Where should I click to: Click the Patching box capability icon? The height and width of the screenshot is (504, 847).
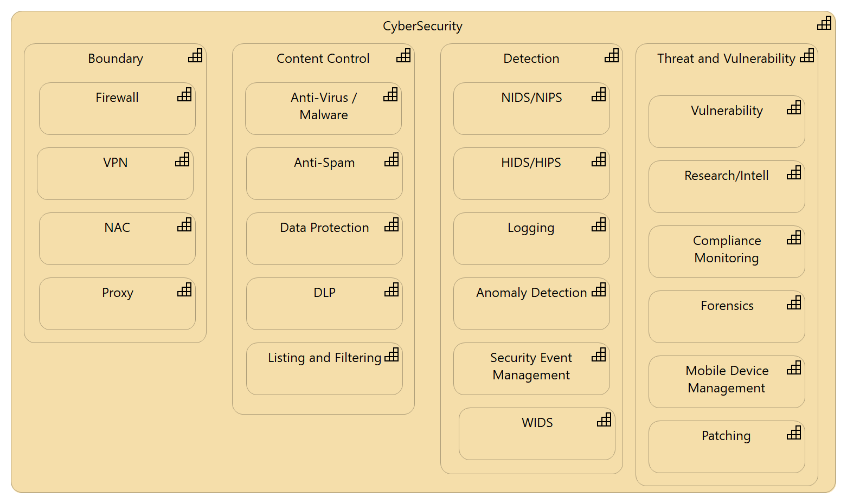794,433
